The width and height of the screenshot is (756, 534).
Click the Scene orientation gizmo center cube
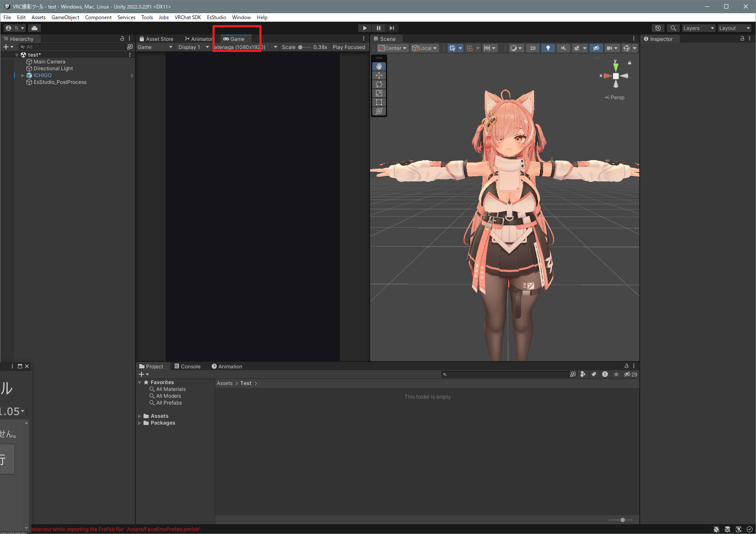[615, 76]
